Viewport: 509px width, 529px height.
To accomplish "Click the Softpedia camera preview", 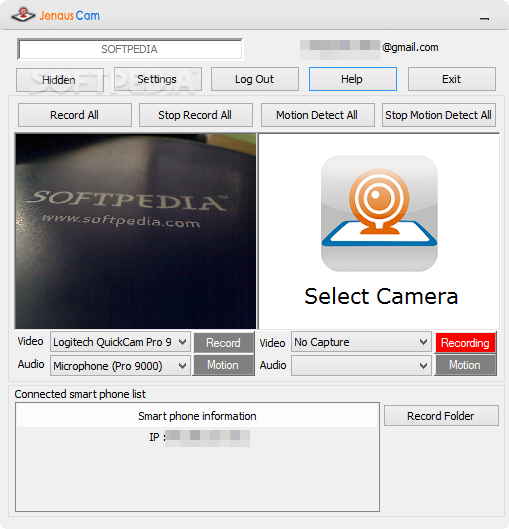I will [136, 231].
